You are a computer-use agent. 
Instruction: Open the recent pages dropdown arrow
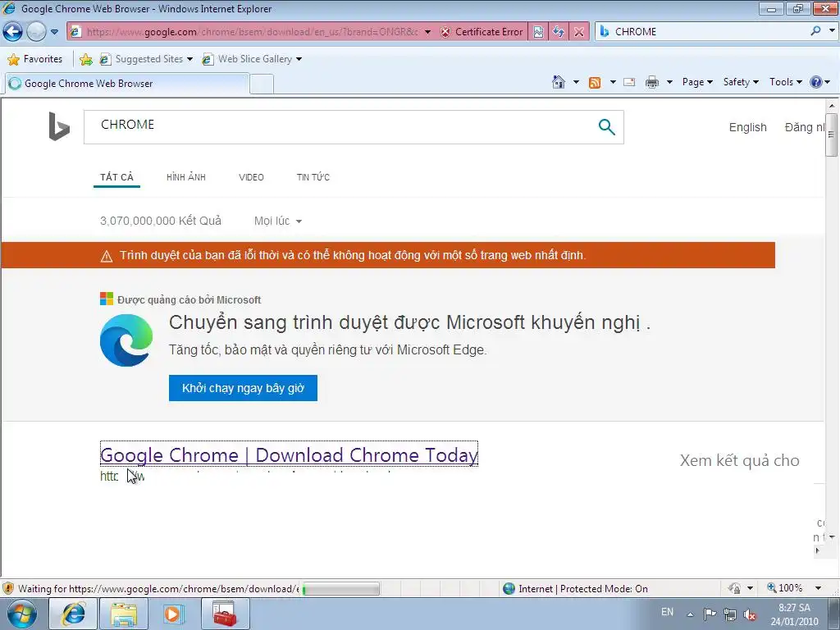point(55,32)
